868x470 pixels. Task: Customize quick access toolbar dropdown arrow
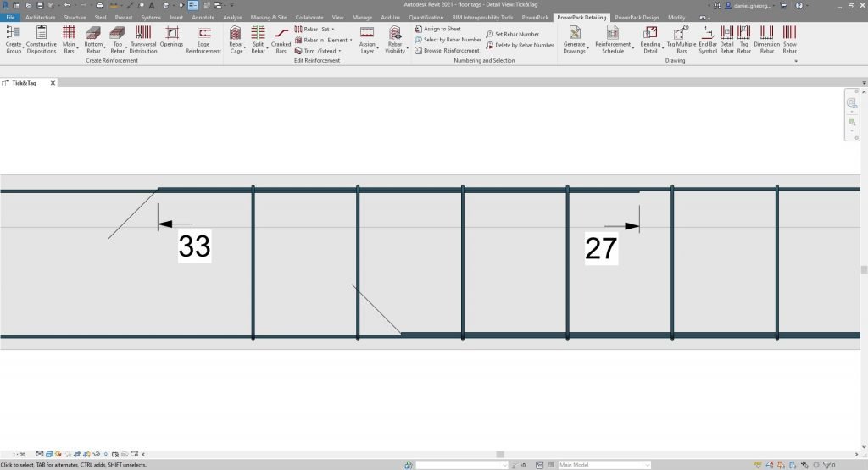pyautogui.click(x=231, y=6)
